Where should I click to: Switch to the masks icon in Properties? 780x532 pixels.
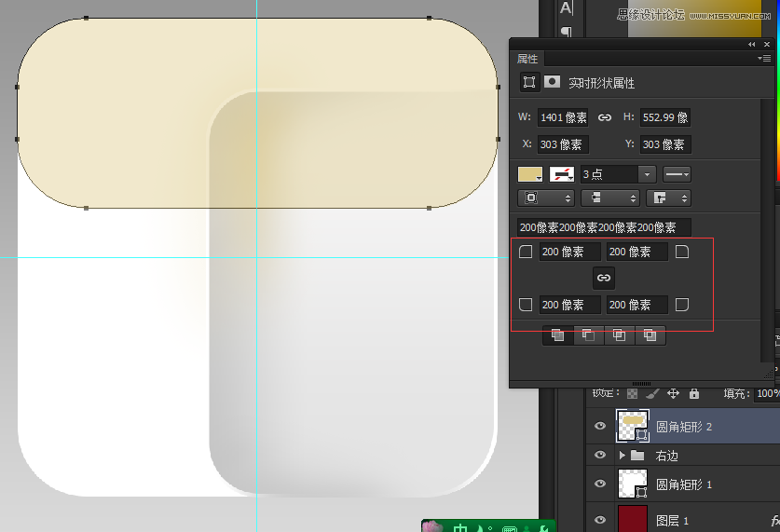tap(552, 82)
